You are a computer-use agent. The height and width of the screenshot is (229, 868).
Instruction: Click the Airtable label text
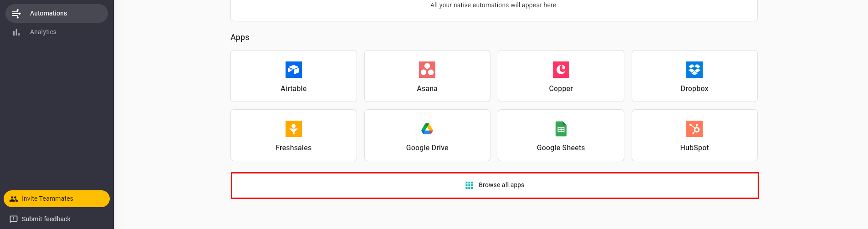tap(294, 88)
